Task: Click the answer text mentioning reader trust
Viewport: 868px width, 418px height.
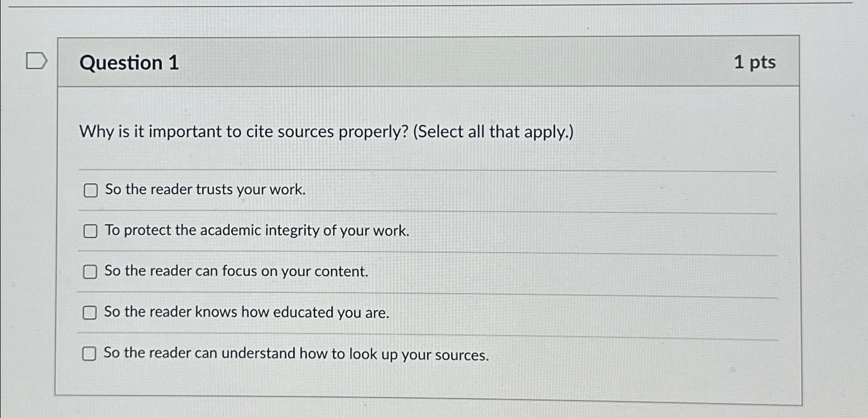Action: pyautogui.click(x=204, y=189)
